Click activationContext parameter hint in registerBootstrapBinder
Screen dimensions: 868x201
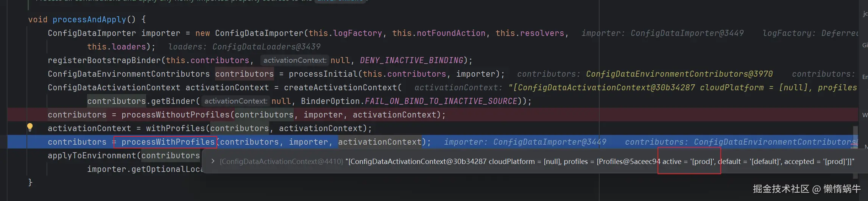click(295, 60)
